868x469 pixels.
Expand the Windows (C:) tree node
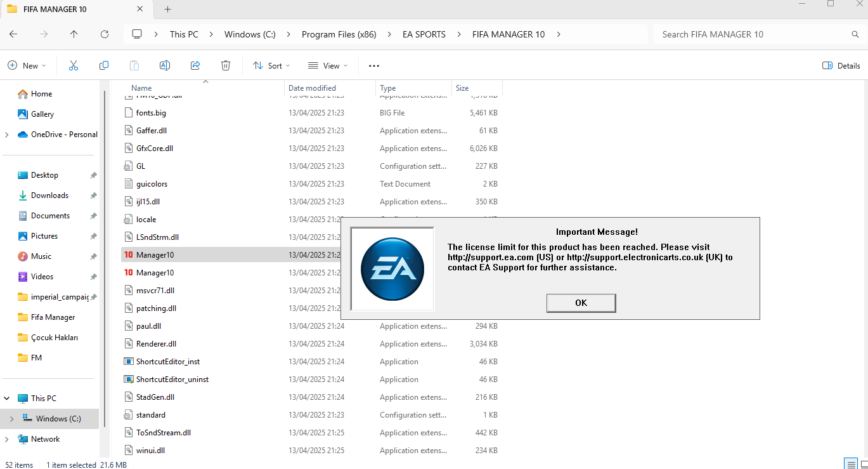pos(11,419)
